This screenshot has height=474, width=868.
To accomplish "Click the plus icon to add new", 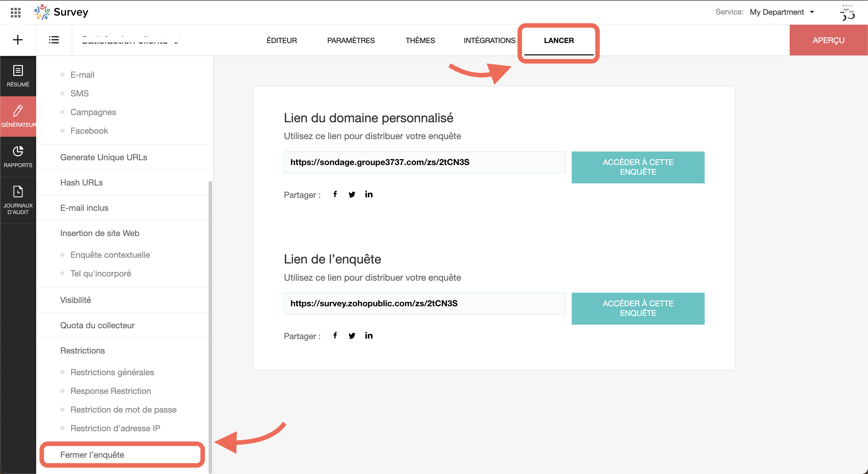I will (17, 40).
